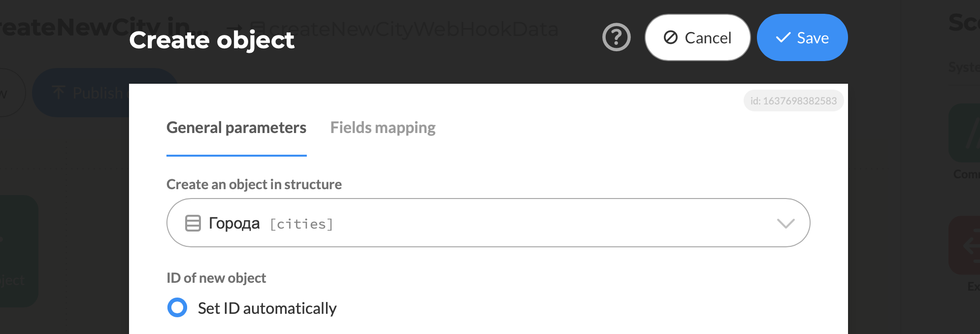Click the circle-slash icon on Cancel
This screenshot has height=334, width=980.
tap(671, 37)
